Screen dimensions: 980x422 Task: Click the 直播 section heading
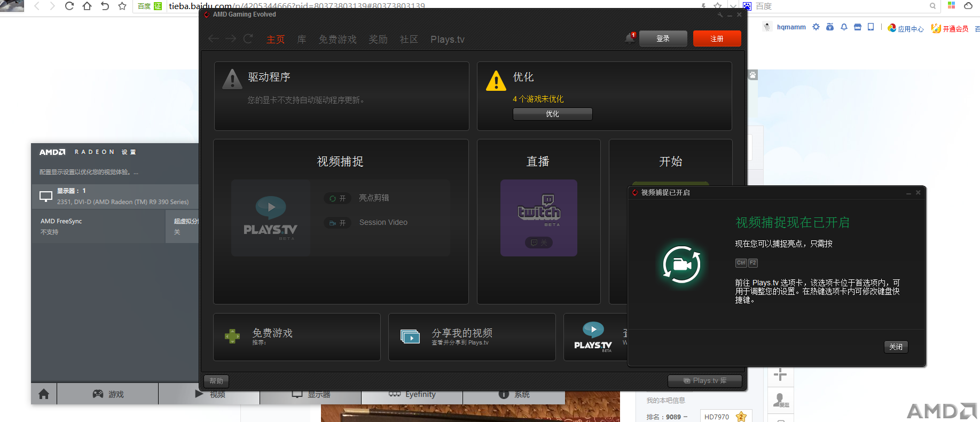click(538, 161)
